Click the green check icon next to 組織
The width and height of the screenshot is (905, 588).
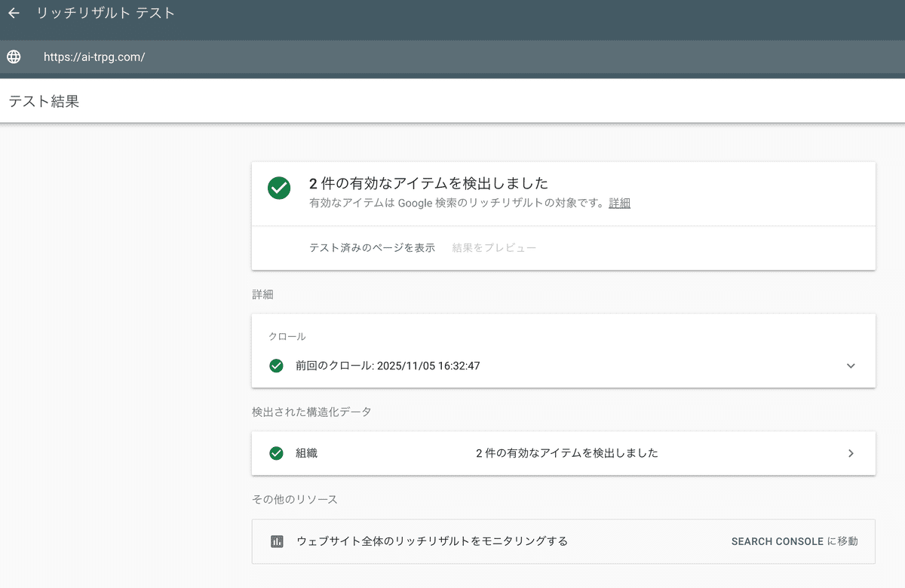point(276,453)
